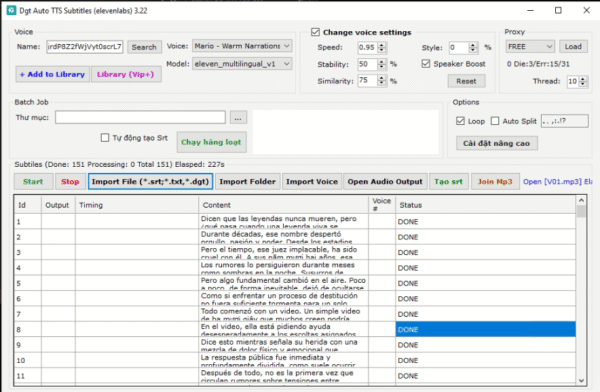Select row 2 'Durante décadas' content

click(284, 237)
